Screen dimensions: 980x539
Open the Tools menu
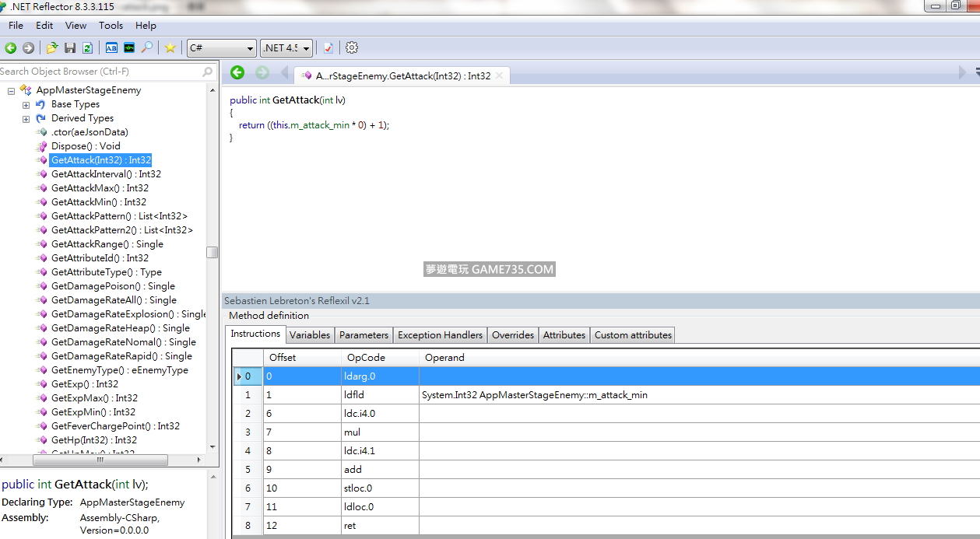pyautogui.click(x=111, y=26)
